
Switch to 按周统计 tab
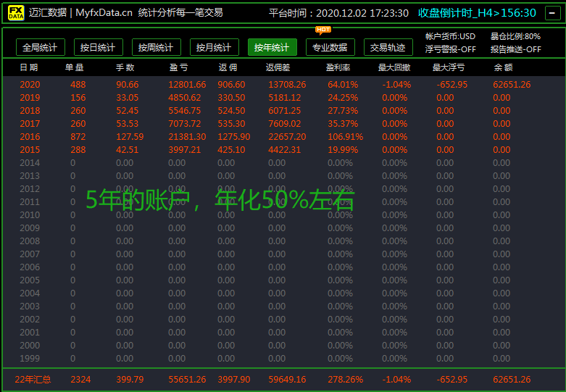tap(157, 47)
